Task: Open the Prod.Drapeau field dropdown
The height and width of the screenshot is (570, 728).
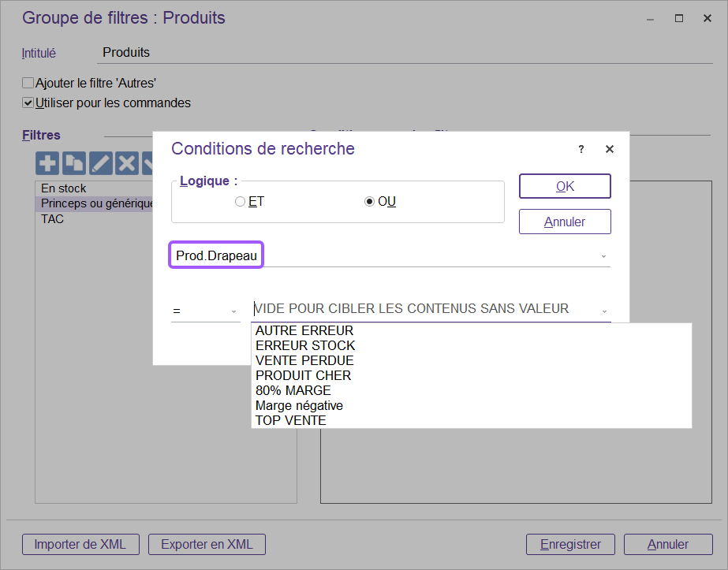Action: pos(603,256)
